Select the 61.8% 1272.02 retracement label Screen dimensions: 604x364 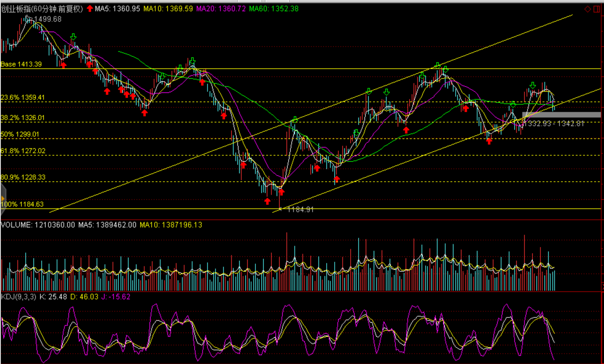[x=23, y=151]
